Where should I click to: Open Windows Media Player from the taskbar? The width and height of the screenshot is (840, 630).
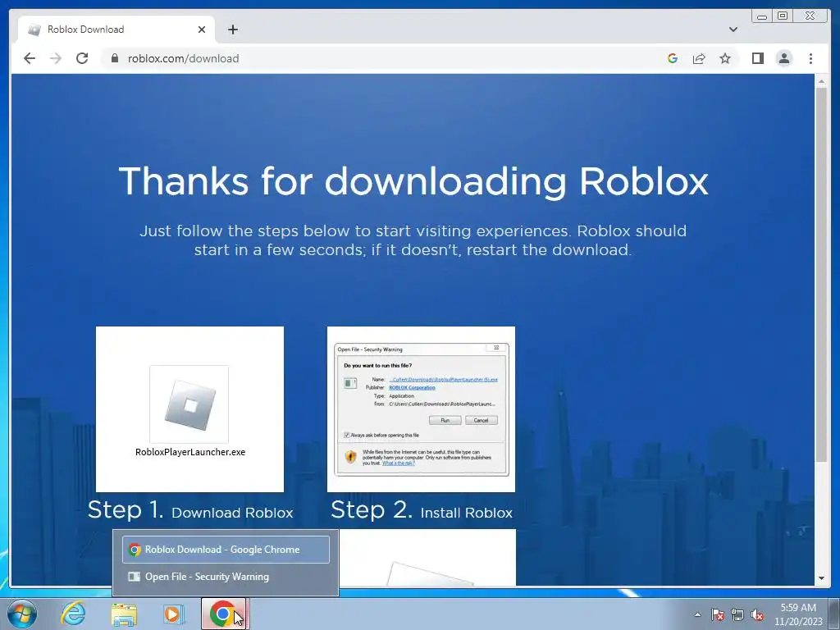click(x=173, y=614)
